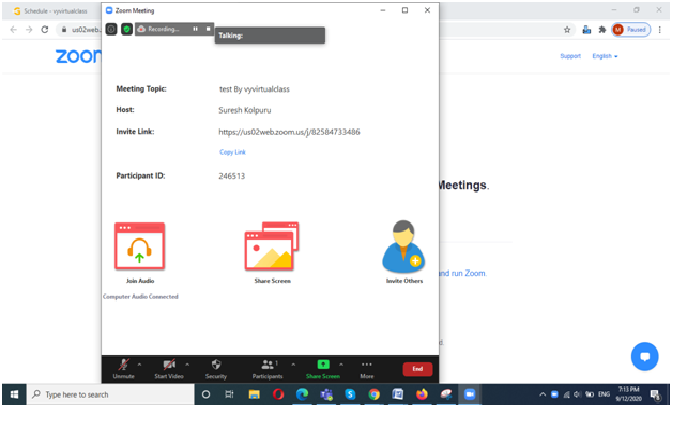Open Security options in the toolbar
Image resolution: width=675 pixels, height=426 pixels.
click(x=216, y=369)
